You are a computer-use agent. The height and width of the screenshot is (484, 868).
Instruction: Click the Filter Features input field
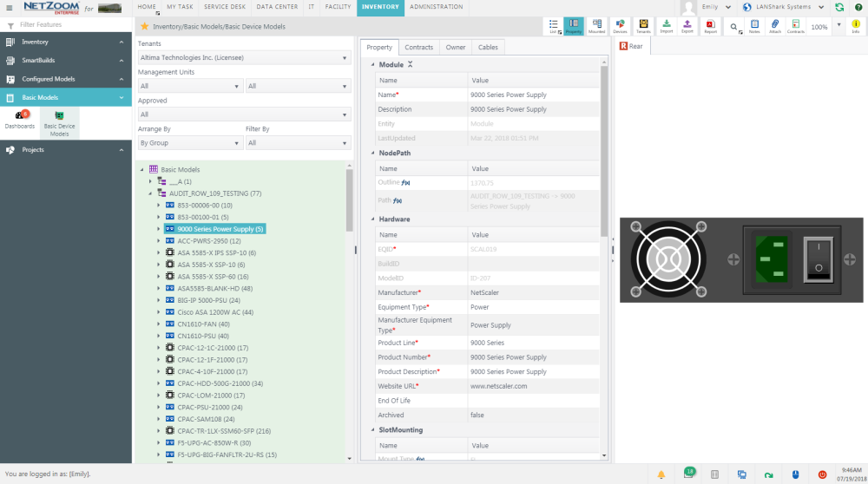tap(69, 25)
